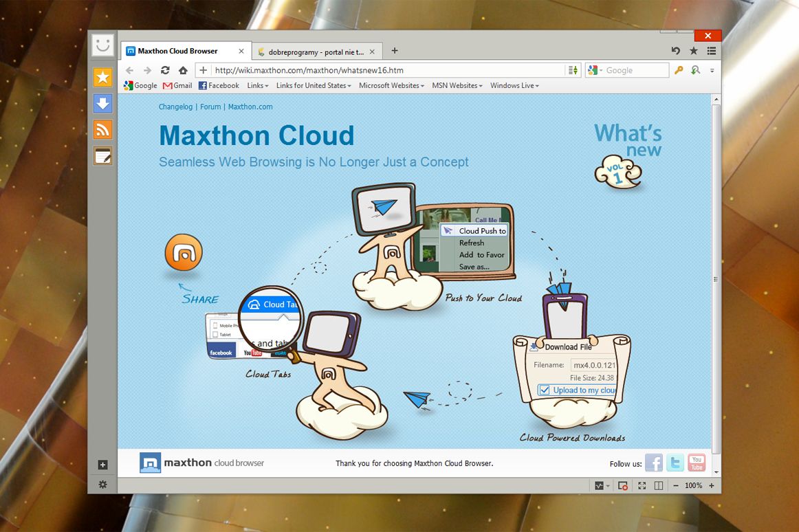
Task: Go back with the back arrow
Action: 129,70
